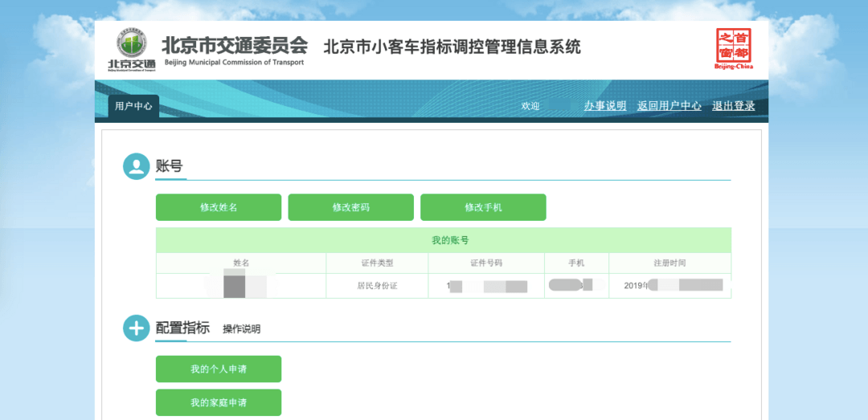
Task: Click the 证件类型 column header
Action: (x=377, y=263)
